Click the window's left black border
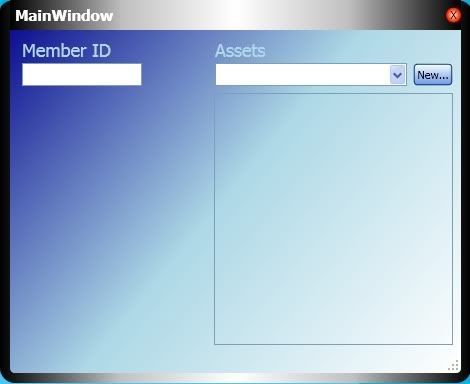The image size is (470, 384). [5, 200]
